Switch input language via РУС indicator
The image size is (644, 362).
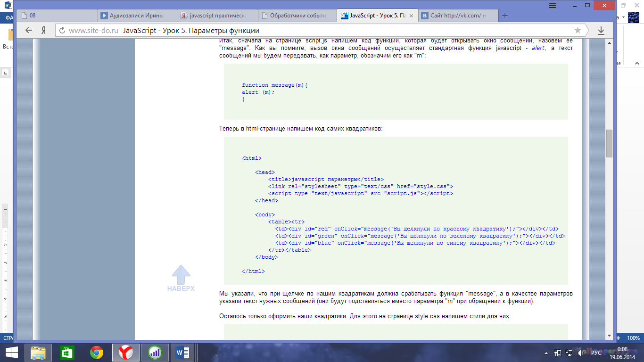(x=596, y=353)
